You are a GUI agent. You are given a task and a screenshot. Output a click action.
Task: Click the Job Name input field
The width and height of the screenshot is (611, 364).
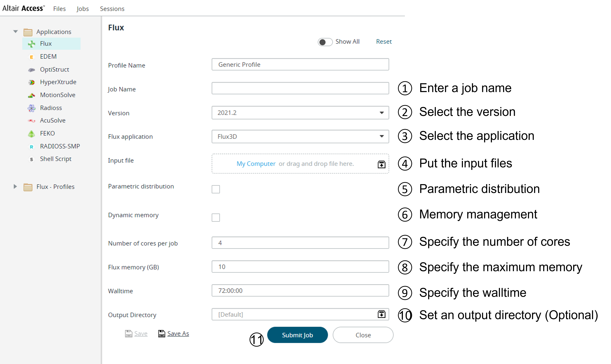pos(300,88)
